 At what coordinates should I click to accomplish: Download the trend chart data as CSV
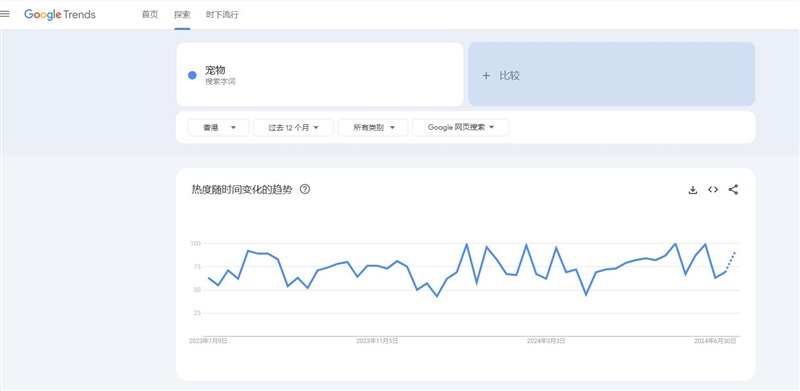click(x=692, y=190)
